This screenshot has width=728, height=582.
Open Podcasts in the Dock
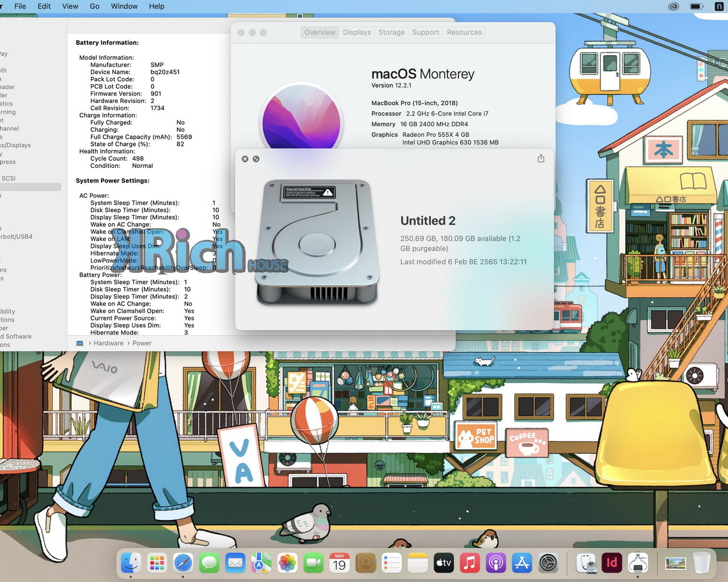coord(496,563)
